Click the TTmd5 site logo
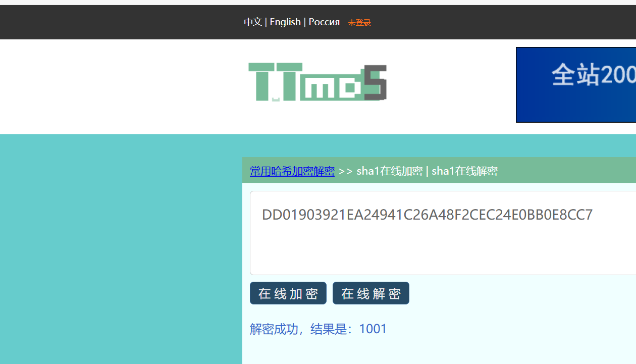 [x=317, y=82]
